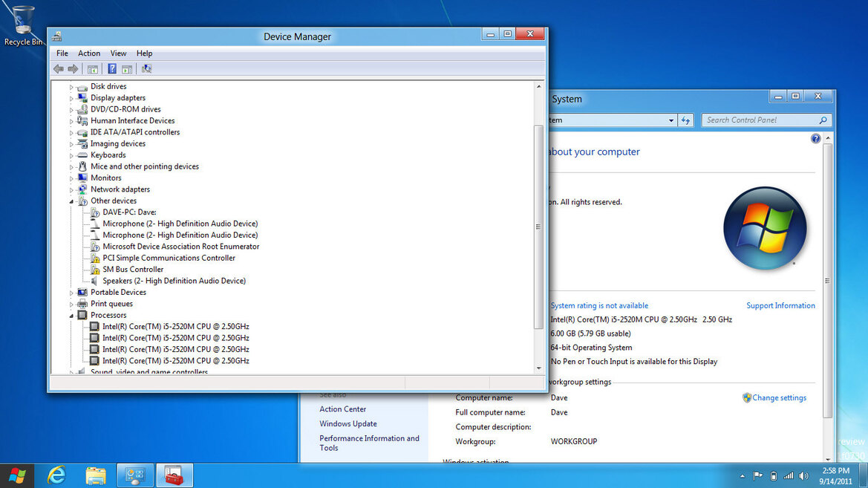This screenshot has width=868, height=488.
Task: Click Device Manager scroll up arrow
Action: click(538, 86)
